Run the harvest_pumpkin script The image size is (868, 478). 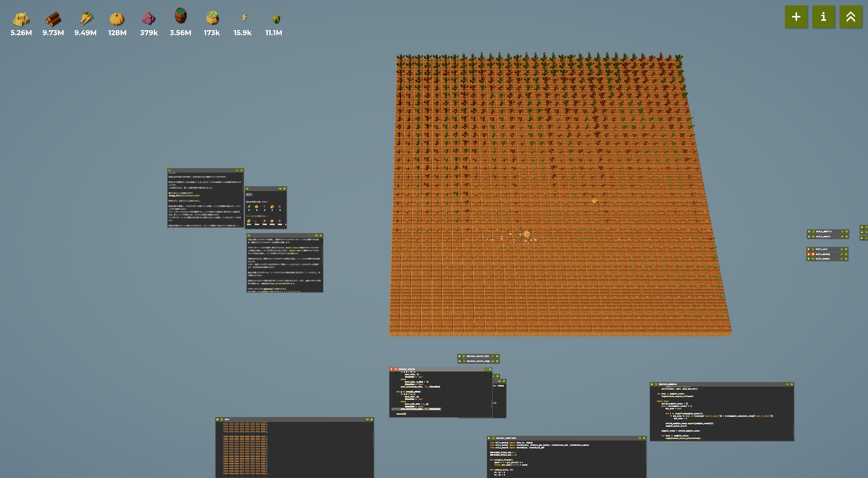[x=652, y=384]
